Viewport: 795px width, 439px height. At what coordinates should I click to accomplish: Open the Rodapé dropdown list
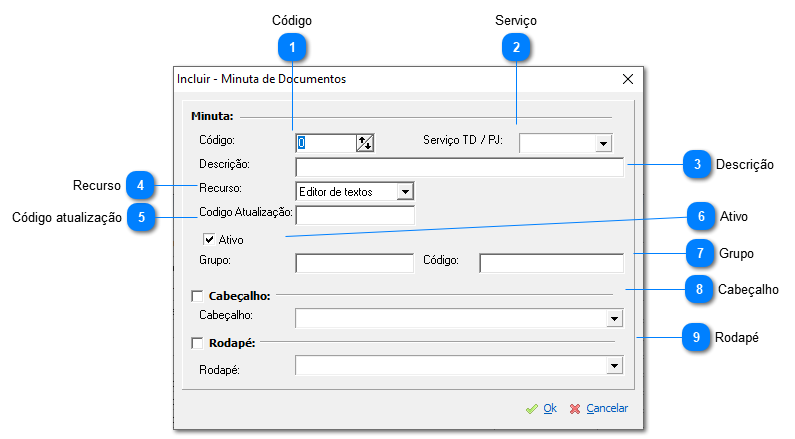[x=614, y=367]
